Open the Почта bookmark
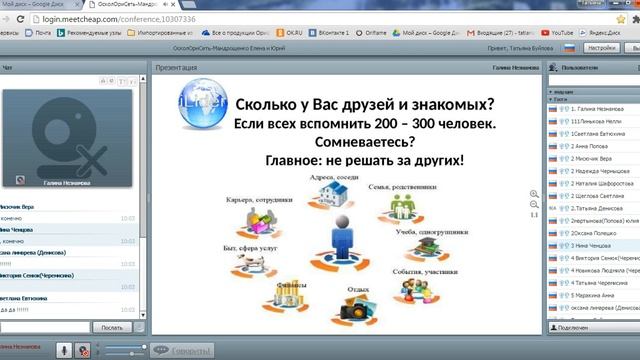 click(38, 33)
